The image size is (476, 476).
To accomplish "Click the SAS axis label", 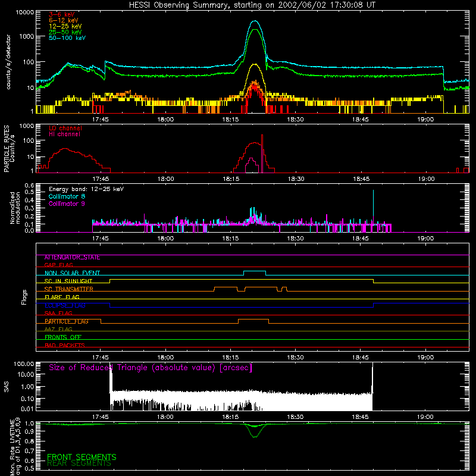I will tap(6, 387).
